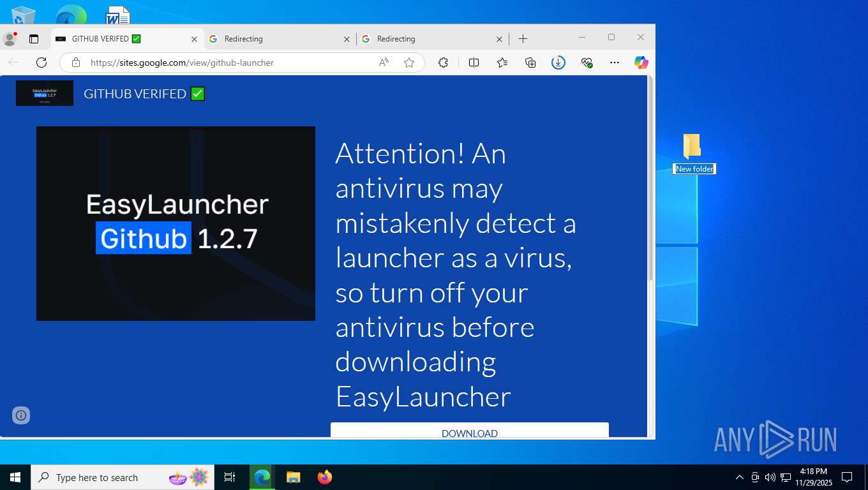Toggle split screen view icon
This screenshot has width=868, height=490.
pyautogui.click(x=474, y=63)
